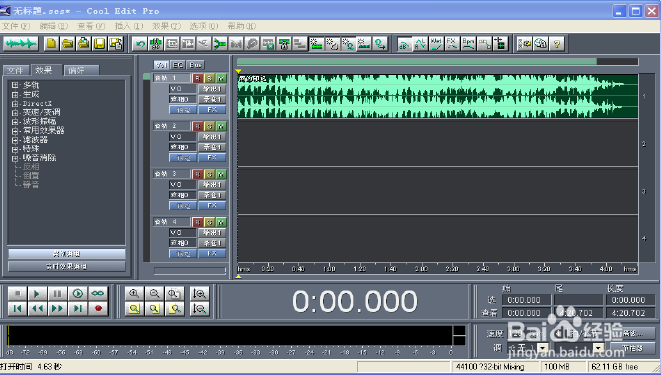
Task: Jump to the session end
Action: (x=78, y=309)
